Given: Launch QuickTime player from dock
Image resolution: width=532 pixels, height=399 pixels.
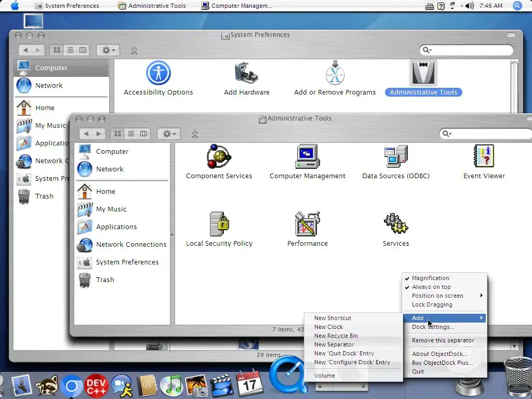Looking at the screenshot, I should [288, 374].
